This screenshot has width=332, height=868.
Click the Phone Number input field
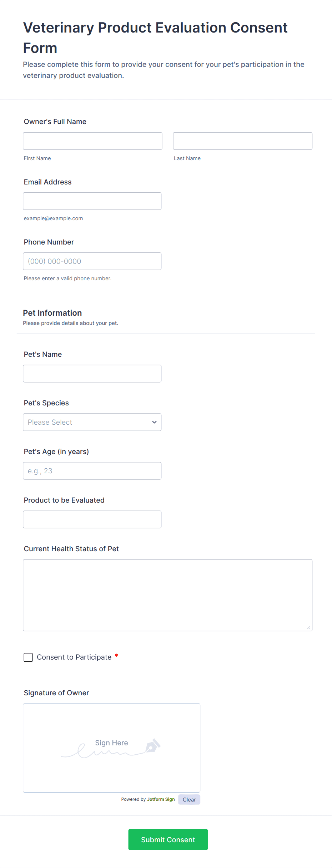(92, 261)
